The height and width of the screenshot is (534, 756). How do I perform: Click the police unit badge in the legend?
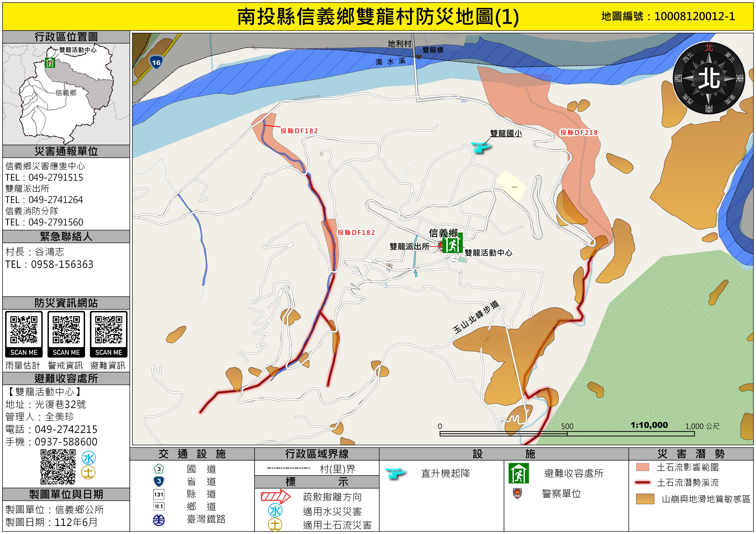[517, 493]
